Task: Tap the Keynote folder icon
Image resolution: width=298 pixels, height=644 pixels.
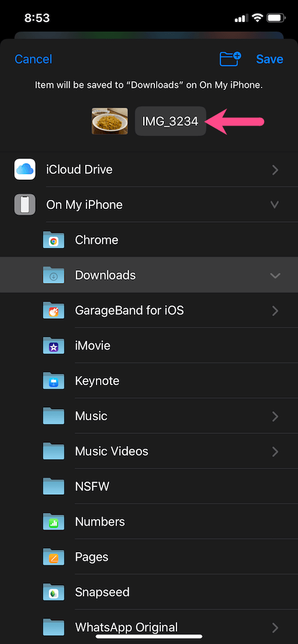Action: 54,381
